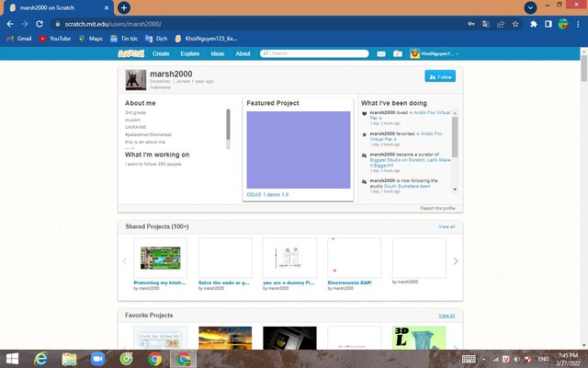
Task: Open the Tin tức bookmark
Action: (x=124, y=39)
